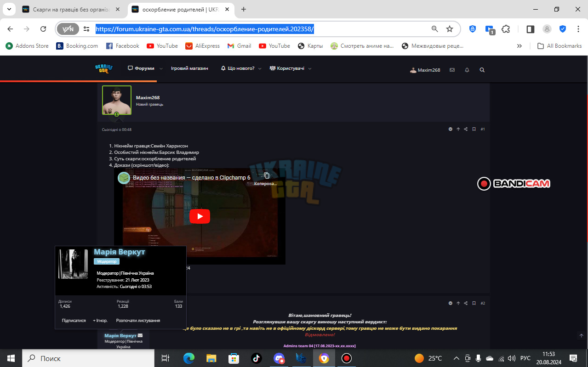
Task: Open a new browser tab
Action: (244, 9)
